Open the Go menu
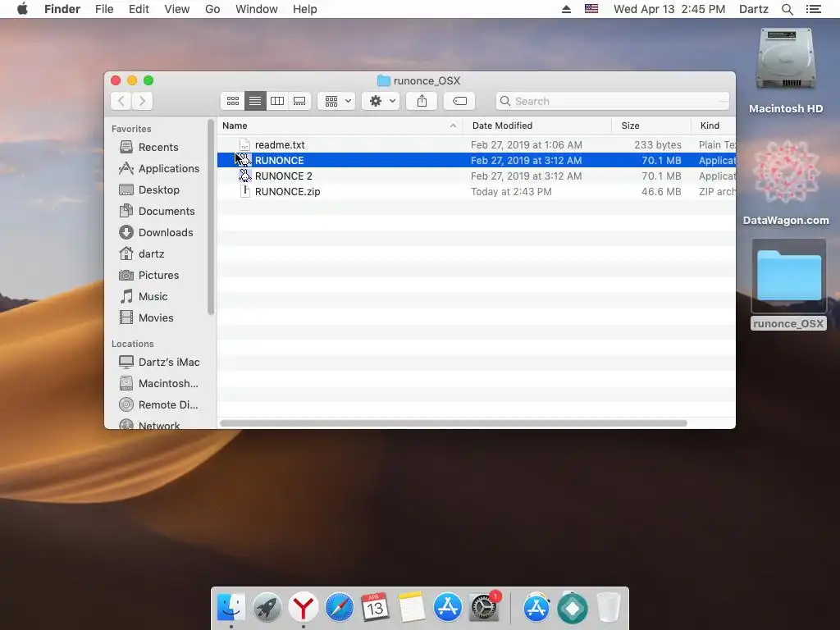840x630 pixels. [212, 9]
